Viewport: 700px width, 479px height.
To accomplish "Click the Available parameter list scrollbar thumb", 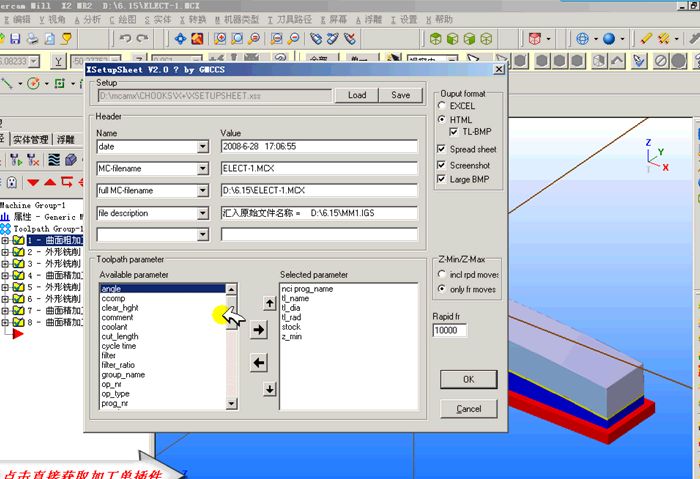I will pyautogui.click(x=231, y=312).
